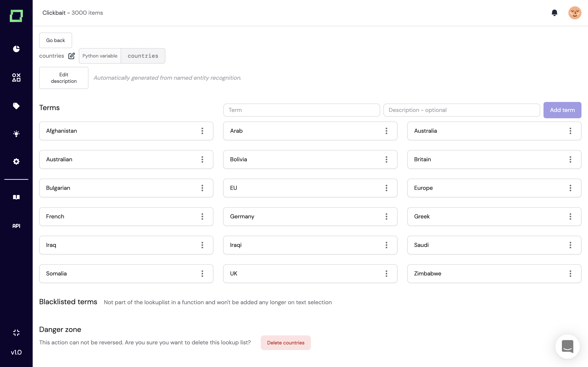The height and width of the screenshot is (367, 588).
Task: Open the notifications bell
Action: pyautogui.click(x=554, y=13)
